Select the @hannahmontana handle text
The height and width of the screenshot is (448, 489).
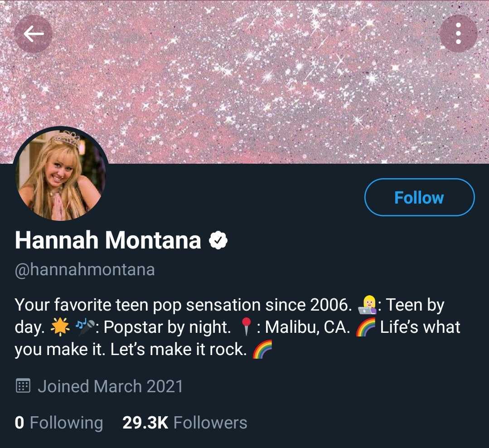point(85,270)
